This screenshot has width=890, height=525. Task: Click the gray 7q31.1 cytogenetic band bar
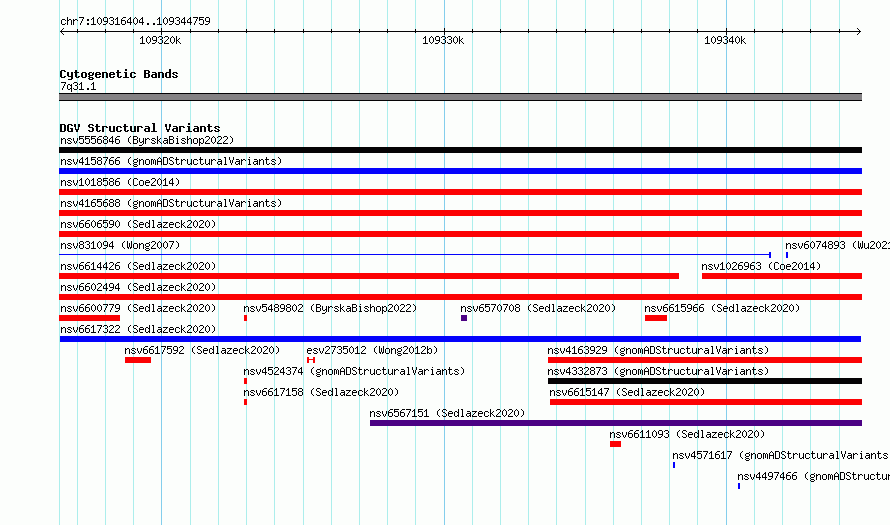click(460, 97)
